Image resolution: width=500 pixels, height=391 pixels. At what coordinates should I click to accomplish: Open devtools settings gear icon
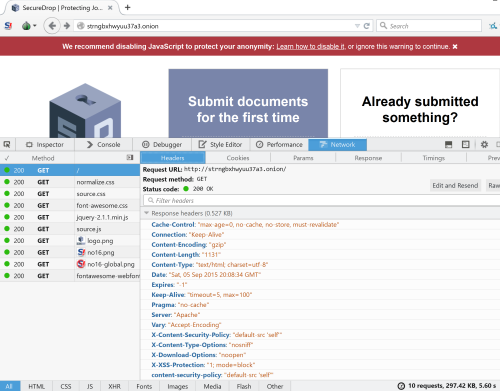484,144
